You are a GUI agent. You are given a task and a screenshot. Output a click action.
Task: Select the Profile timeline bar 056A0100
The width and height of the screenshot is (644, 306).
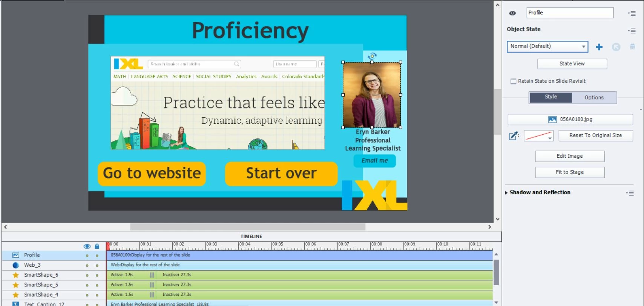299,255
